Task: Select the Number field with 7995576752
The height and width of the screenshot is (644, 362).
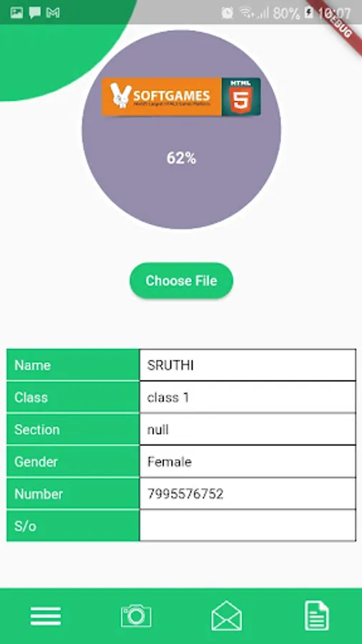Action: point(248,494)
